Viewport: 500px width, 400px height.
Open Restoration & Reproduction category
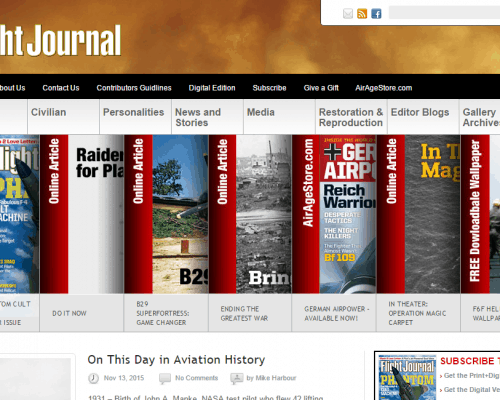(351, 117)
